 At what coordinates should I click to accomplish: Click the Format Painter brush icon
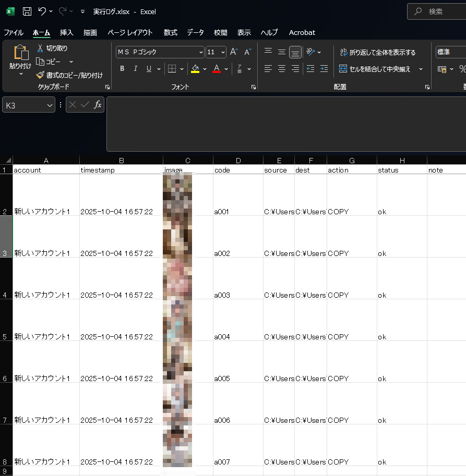pyautogui.click(x=40, y=75)
